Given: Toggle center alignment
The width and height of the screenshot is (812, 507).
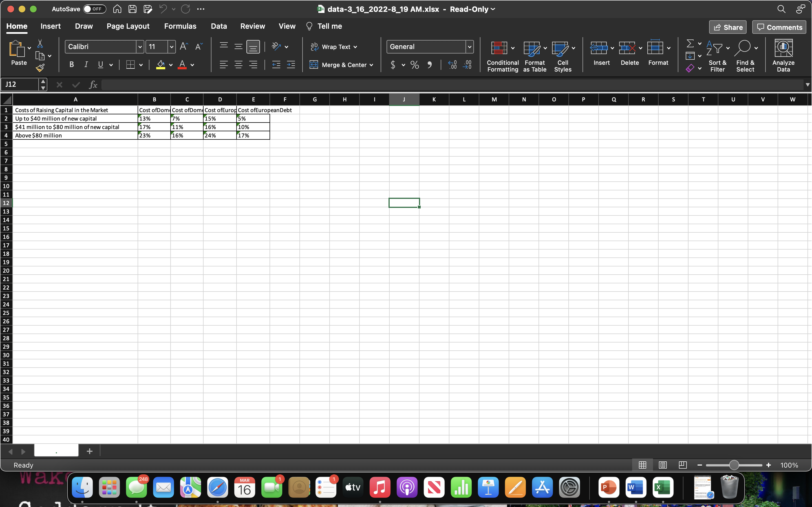Looking at the screenshot, I should tap(239, 65).
